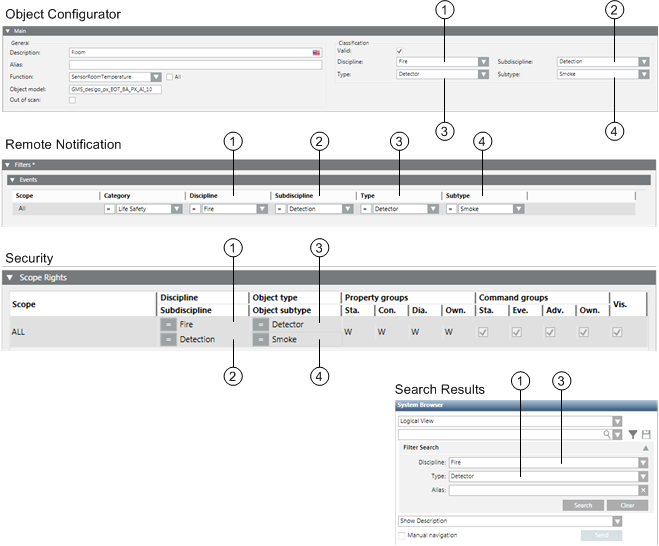The width and height of the screenshot is (659, 546).
Task: Enable the Manual navigation checkbox
Action: tap(402, 536)
